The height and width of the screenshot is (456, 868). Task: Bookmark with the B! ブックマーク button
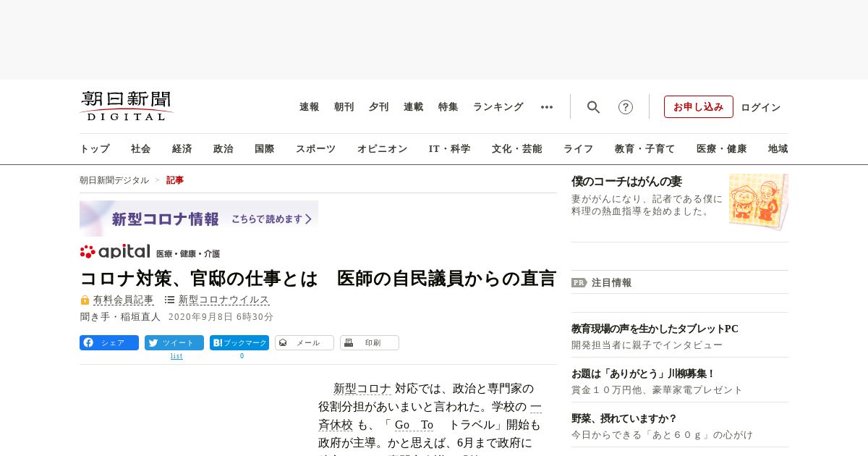pyautogui.click(x=239, y=343)
